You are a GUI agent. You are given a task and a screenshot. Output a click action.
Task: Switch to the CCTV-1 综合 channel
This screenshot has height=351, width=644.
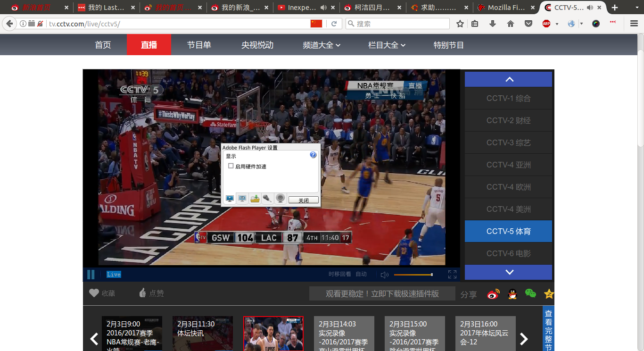coord(508,98)
